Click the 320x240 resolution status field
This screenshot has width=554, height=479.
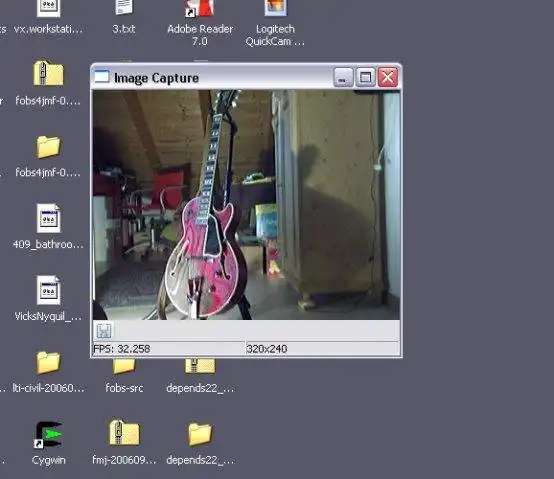tap(323, 349)
